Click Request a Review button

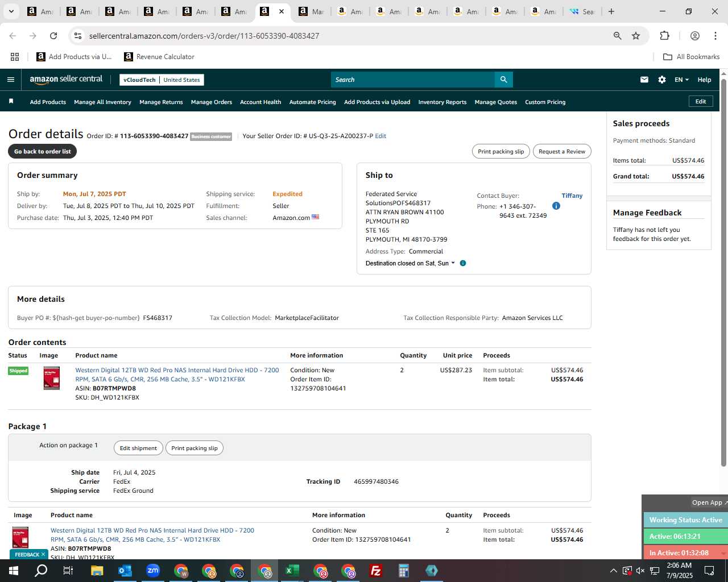[562, 151]
